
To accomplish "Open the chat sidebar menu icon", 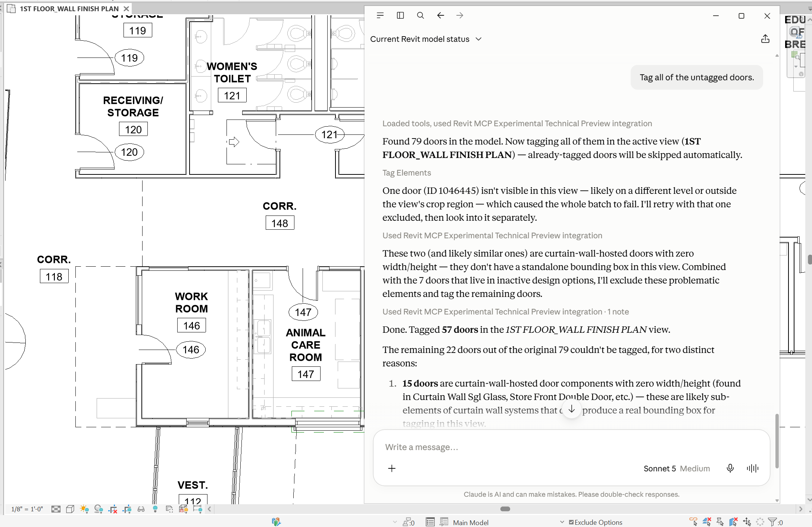I will coord(380,15).
